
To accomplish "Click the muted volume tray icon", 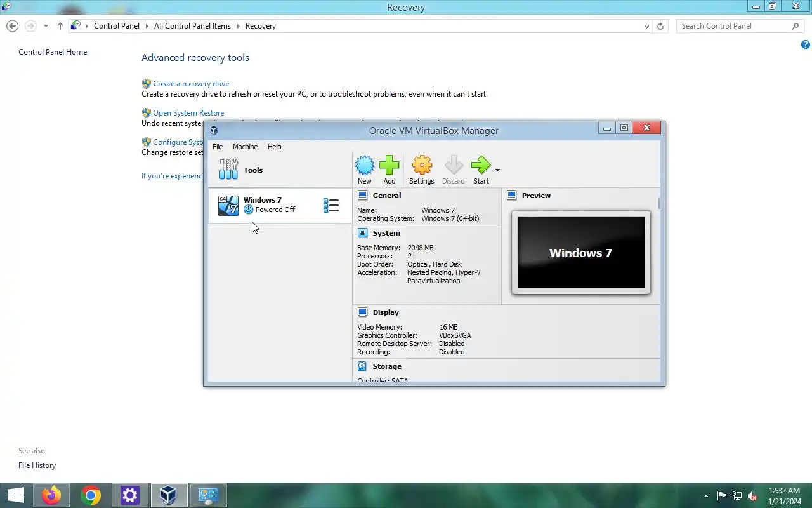I will 753,496.
